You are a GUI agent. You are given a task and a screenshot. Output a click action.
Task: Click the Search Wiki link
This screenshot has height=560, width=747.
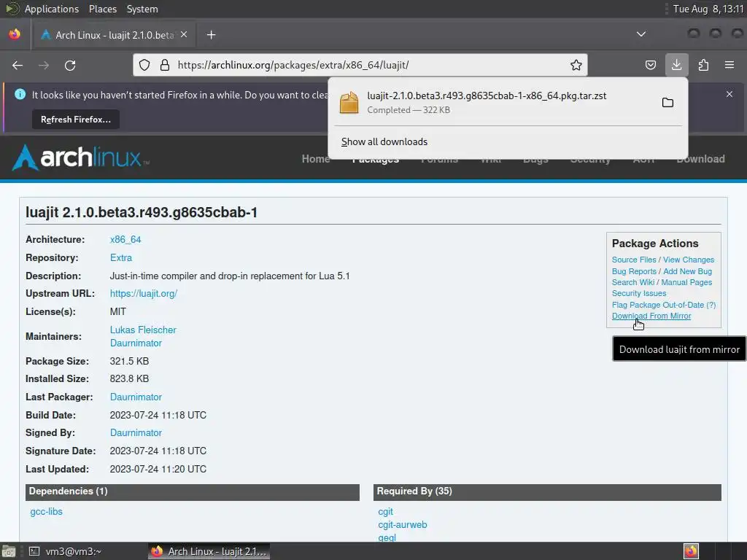(633, 282)
